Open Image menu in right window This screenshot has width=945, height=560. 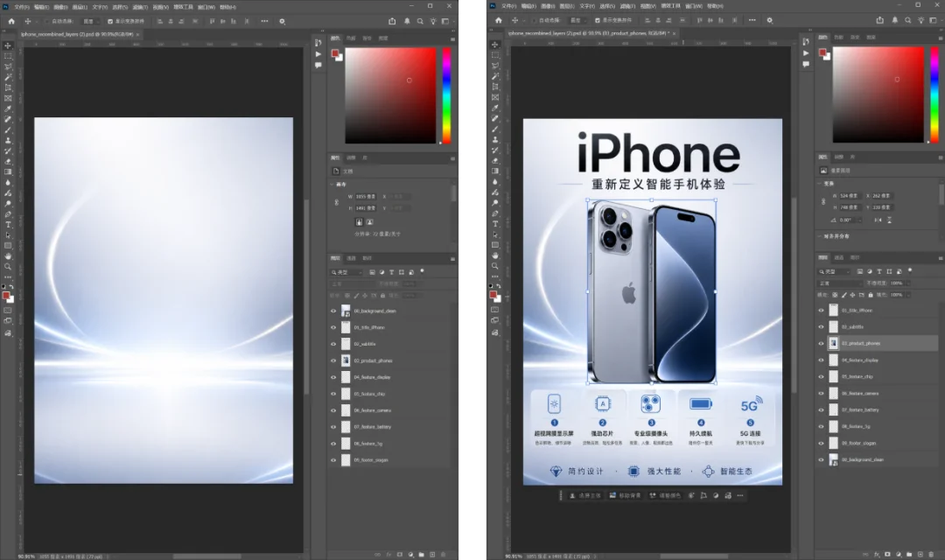tap(548, 6)
